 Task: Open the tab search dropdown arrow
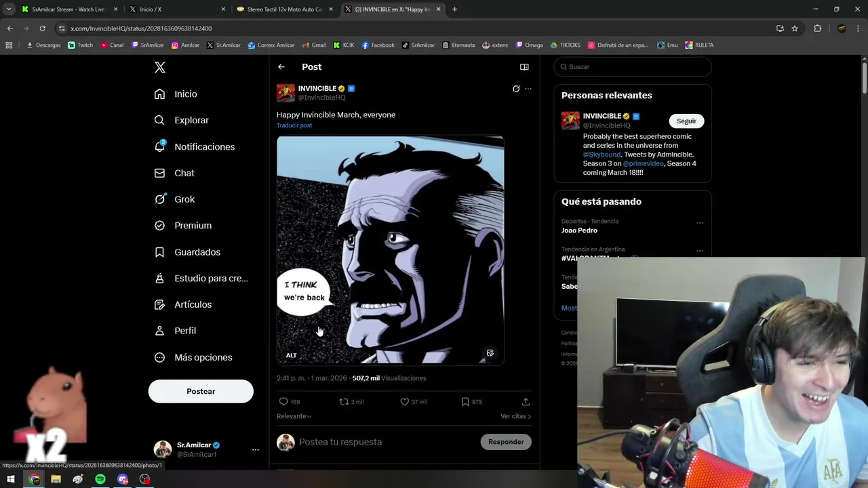click(x=9, y=9)
